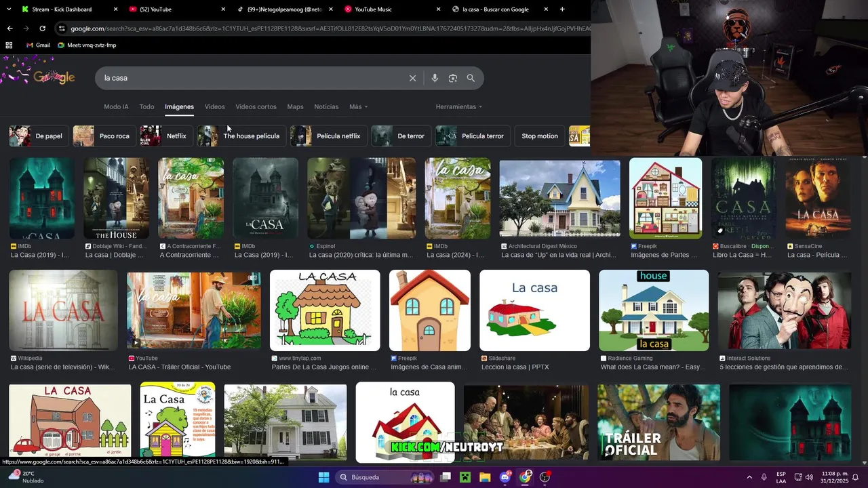Switch to the Modo IA tab
868x488 pixels.
[x=116, y=106]
